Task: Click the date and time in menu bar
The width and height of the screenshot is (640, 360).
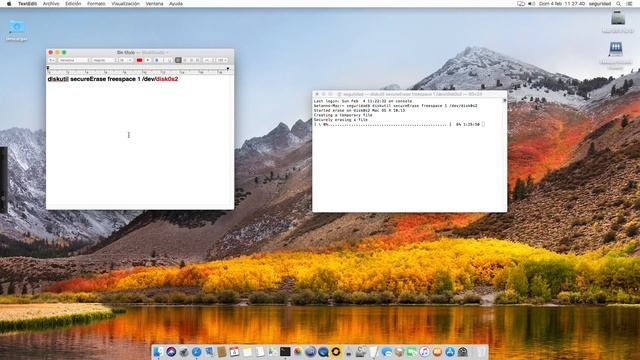Action: click(562, 4)
